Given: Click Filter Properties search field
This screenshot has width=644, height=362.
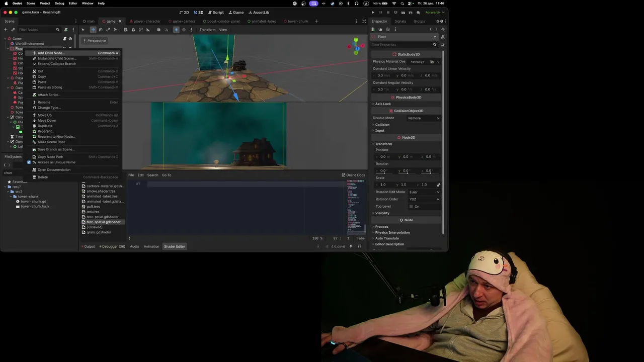Looking at the screenshot, I should 404,45.
